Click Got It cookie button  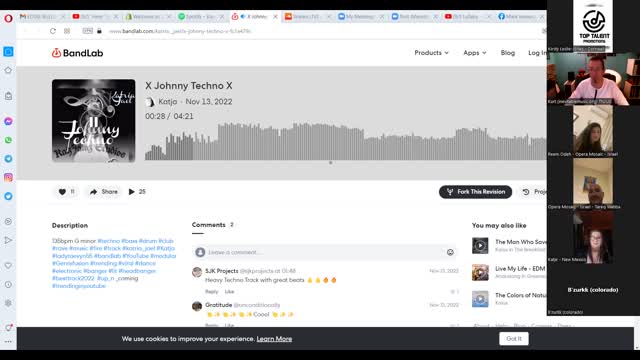coord(514,339)
